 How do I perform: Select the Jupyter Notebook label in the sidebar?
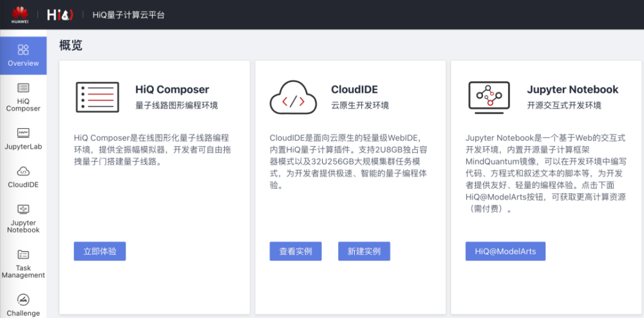click(23, 227)
